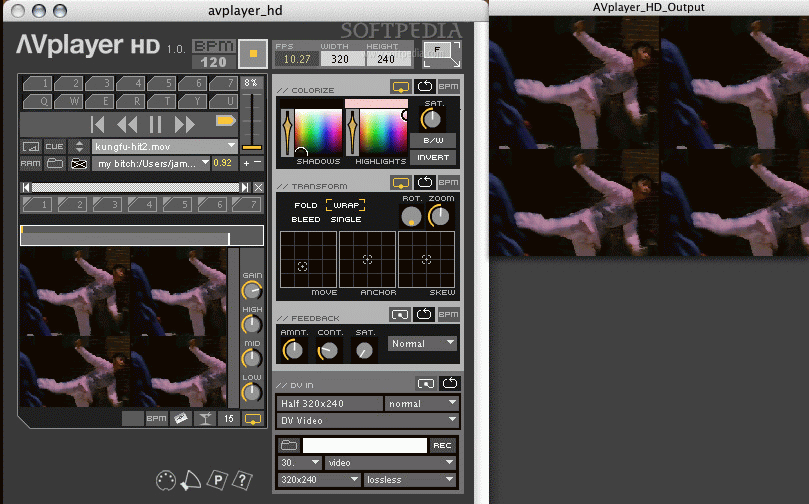Image resolution: width=809 pixels, height=504 pixels.
Task: Reset Transform settings with the reset arrow icon
Action: click(x=425, y=182)
